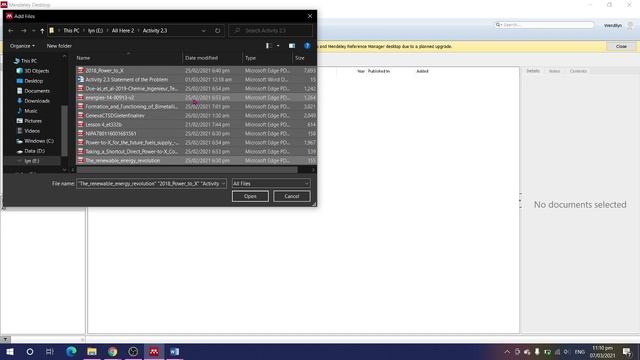640x360 pixels.
Task: Open Windows (C:) drive in navigation pane
Action: point(38,141)
